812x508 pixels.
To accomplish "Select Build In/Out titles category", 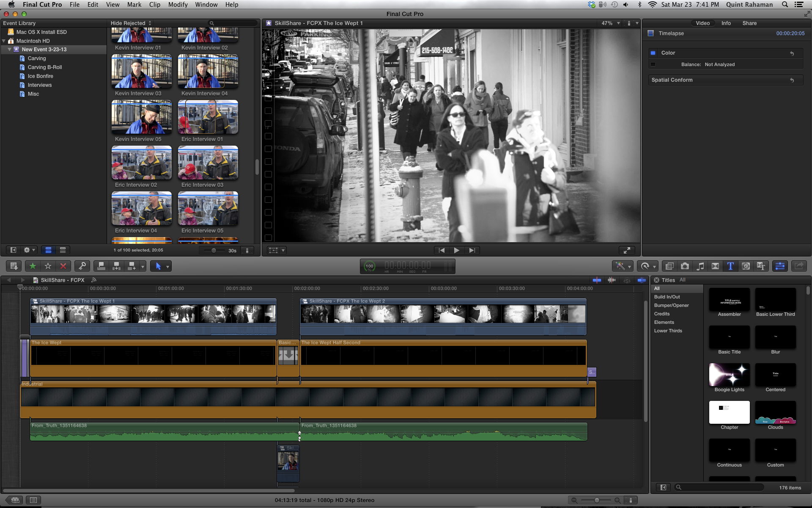I will tap(667, 297).
